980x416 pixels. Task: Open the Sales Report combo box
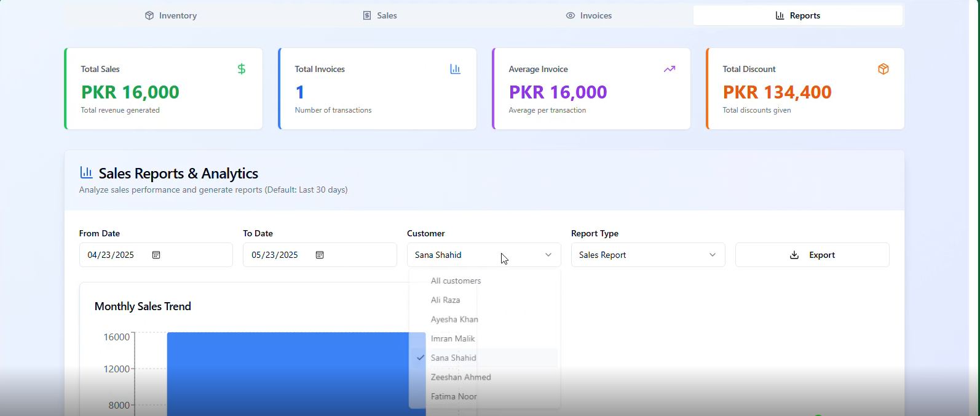[x=648, y=255]
